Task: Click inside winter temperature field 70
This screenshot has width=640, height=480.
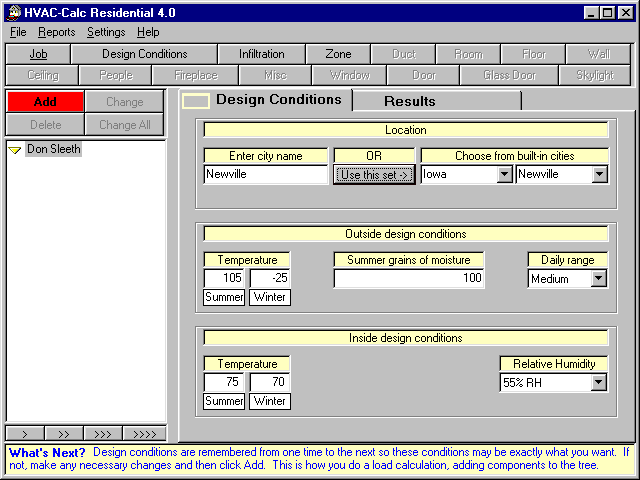Action: click(x=270, y=382)
